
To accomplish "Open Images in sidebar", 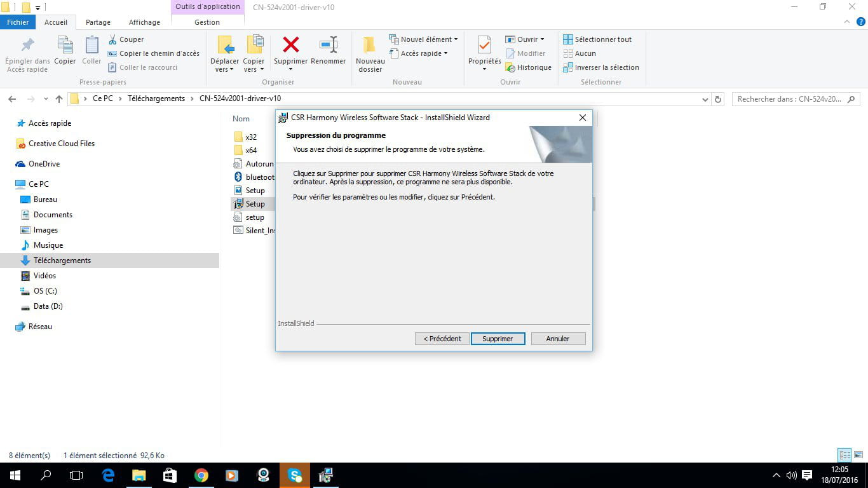I will (x=45, y=230).
